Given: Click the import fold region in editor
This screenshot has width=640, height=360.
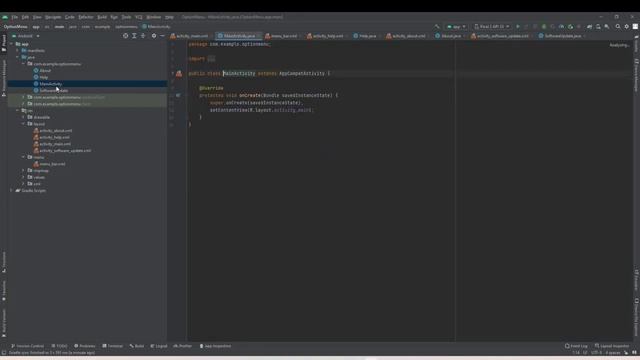Looking at the screenshot, I should click(211, 59).
